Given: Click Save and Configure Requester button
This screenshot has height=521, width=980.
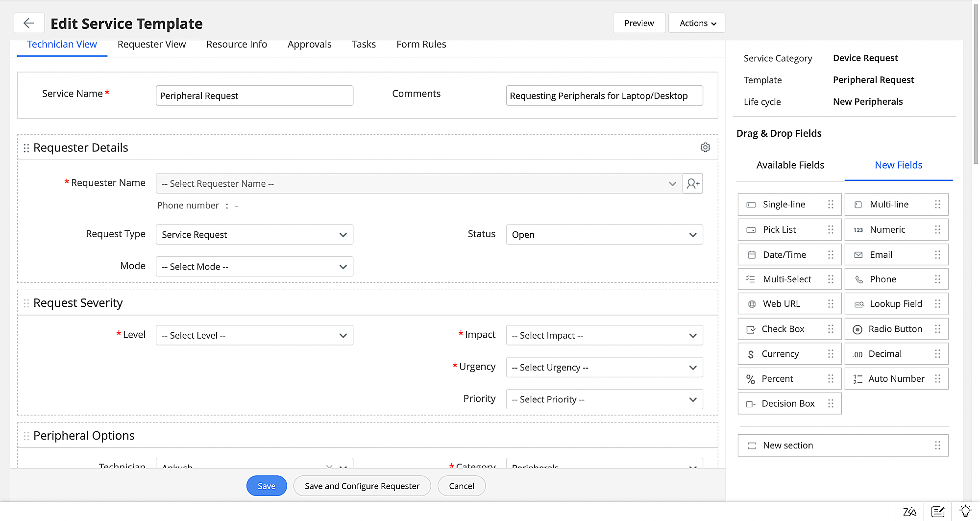Looking at the screenshot, I should pos(362,486).
